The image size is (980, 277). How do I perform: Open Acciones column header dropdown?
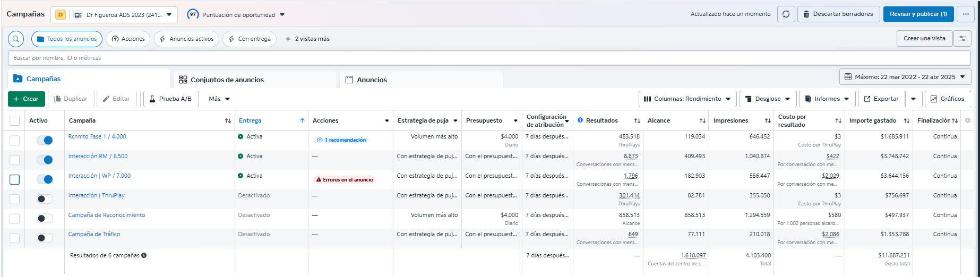coord(386,121)
